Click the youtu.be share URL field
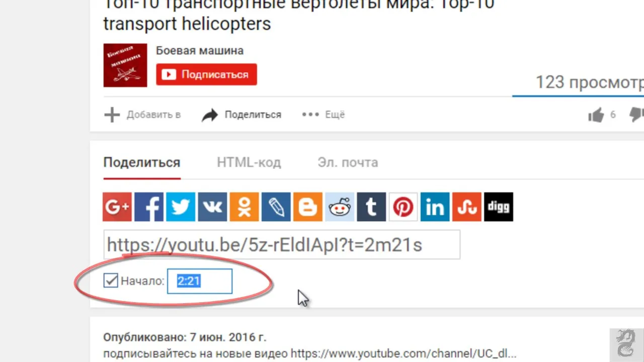Image resolution: width=644 pixels, height=362 pixels. pyautogui.click(x=282, y=245)
